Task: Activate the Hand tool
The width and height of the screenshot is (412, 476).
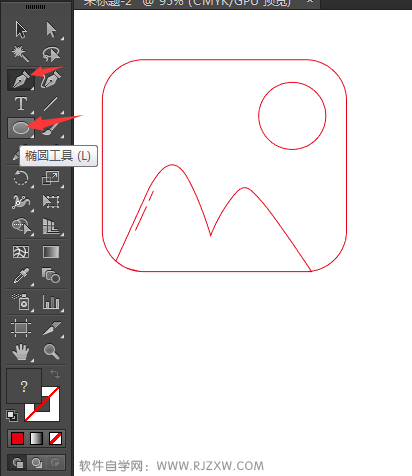Action: 21,352
